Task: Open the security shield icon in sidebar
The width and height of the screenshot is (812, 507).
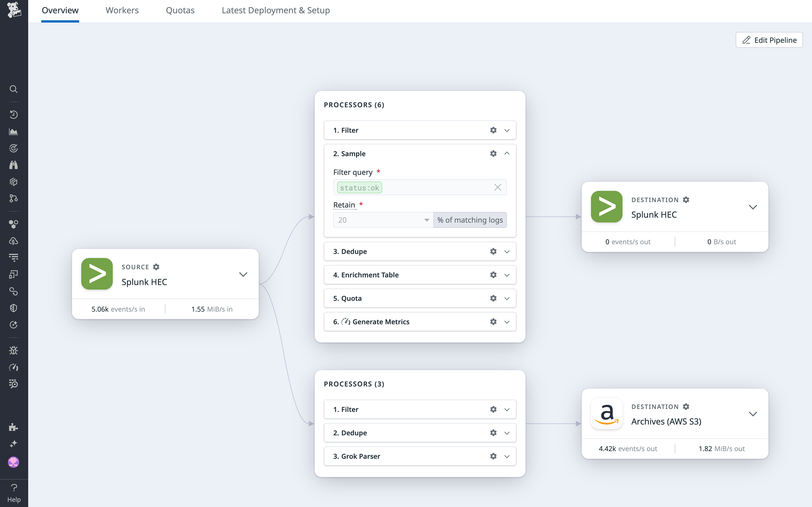Action: click(14, 308)
